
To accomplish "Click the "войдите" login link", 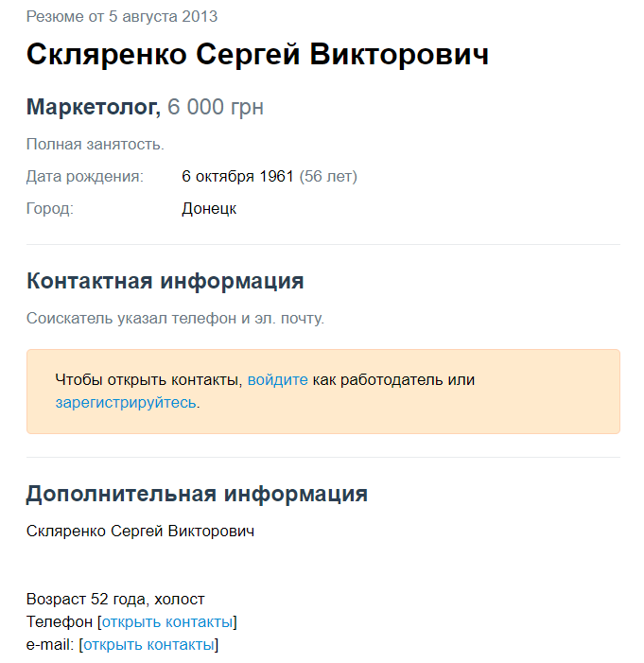I will click(x=277, y=380).
